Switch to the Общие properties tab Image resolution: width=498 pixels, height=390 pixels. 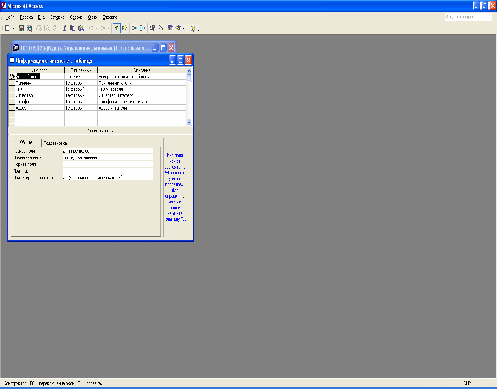(26, 142)
